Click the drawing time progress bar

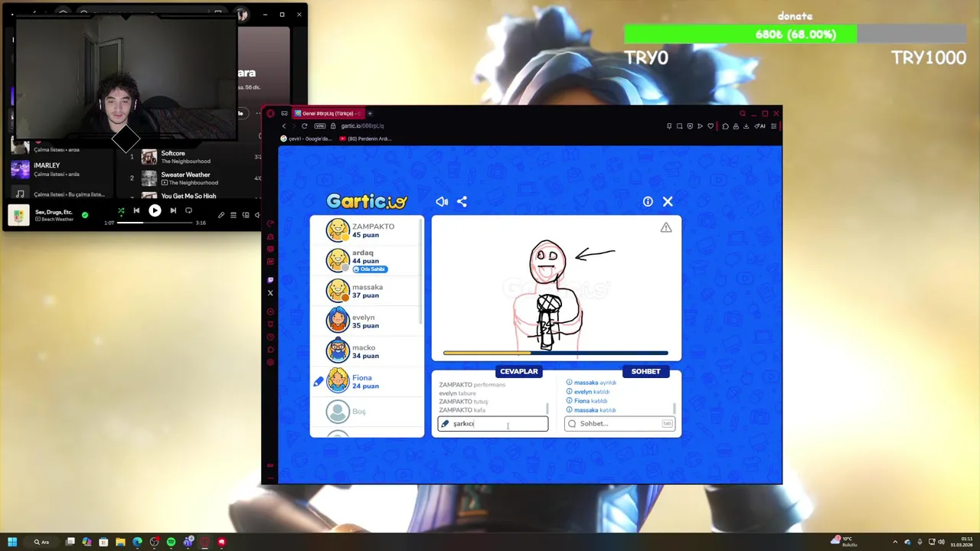[556, 353]
